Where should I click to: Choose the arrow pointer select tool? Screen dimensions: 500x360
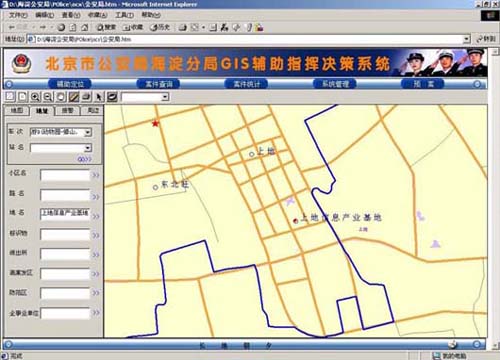(x=99, y=97)
